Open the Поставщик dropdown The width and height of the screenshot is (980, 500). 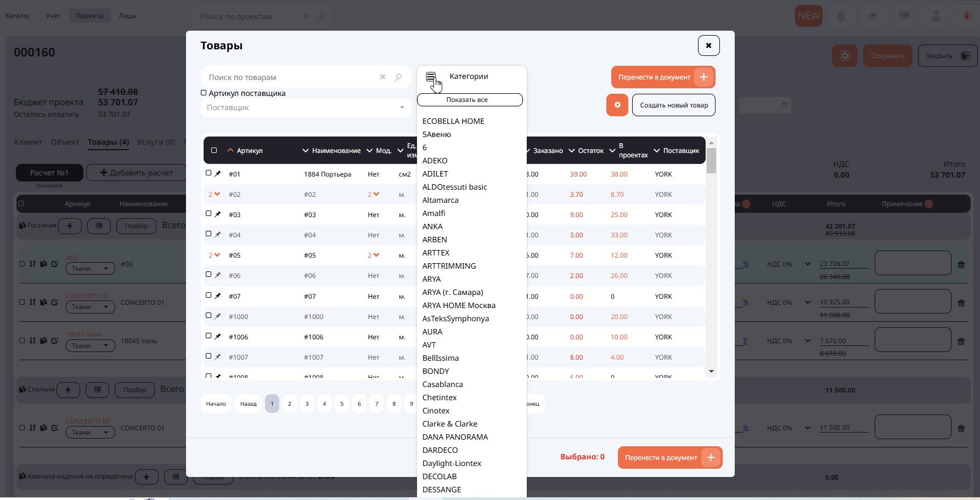pyautogui.click(x=306, y=107)
